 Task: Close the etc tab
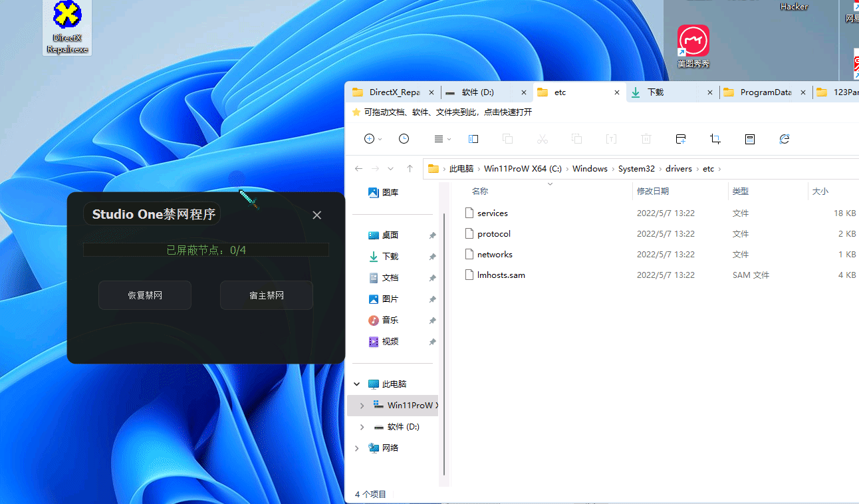[x=617, y=92]
